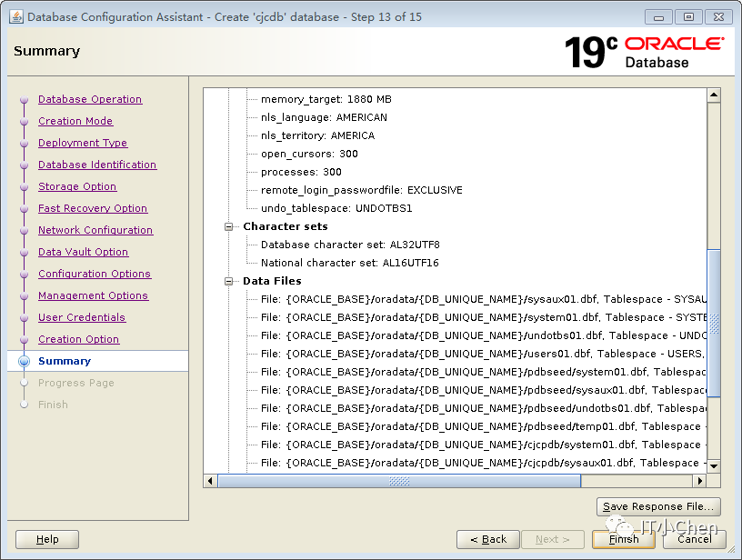Go to Creation Mode step
742x560 pixels.
[x=75, y=121]
